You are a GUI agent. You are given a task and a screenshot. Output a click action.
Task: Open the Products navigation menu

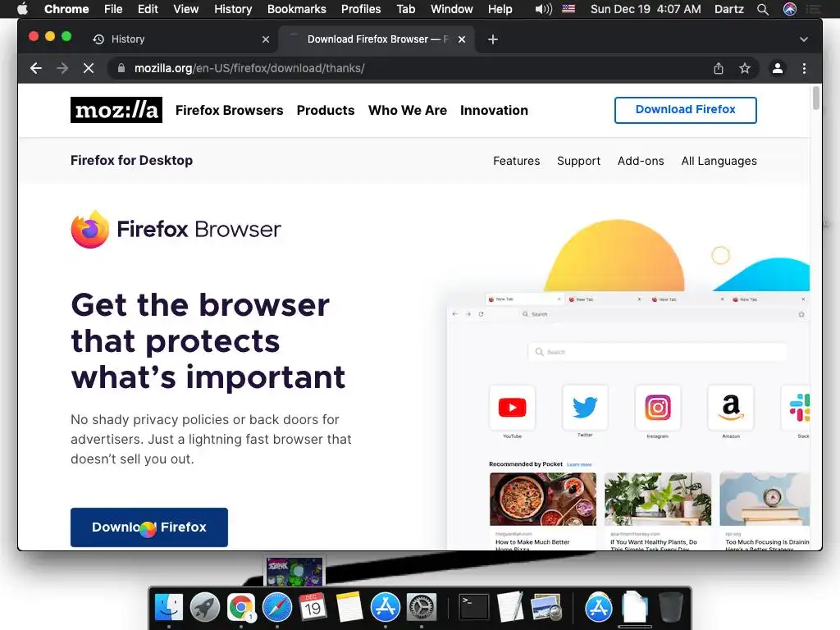click(326, 110)
